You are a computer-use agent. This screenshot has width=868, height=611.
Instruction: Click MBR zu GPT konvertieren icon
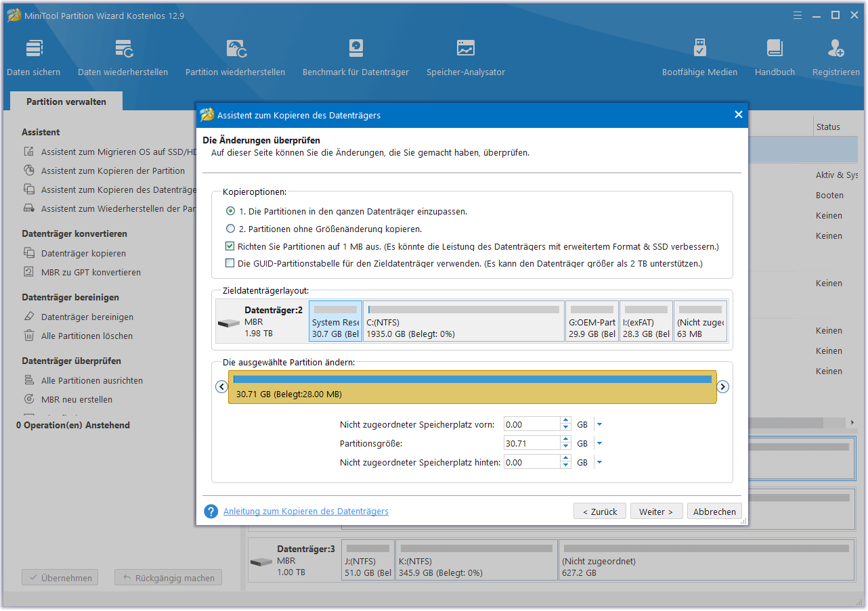pyautogui.click(x=29, y=273)
